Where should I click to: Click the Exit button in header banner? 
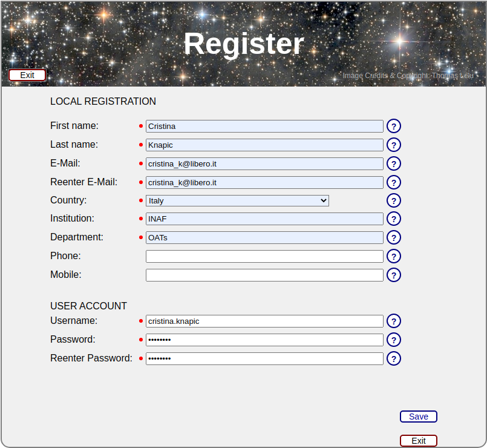pos(27,75)
